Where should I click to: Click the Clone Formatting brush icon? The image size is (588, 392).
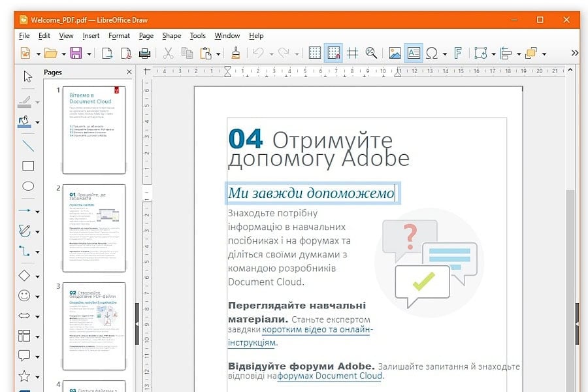pos(236,54)
